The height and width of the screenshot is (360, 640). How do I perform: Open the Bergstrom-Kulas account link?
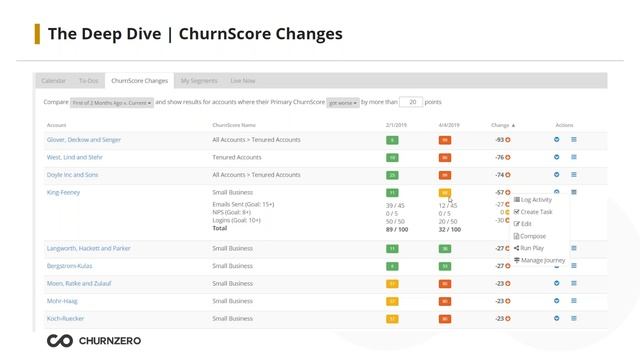point(69,266)
